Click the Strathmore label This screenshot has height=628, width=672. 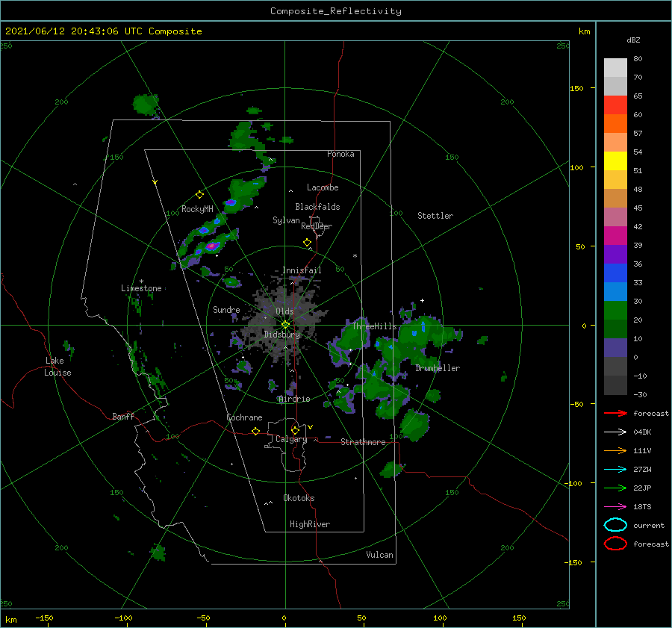click(x=363, y=442)
